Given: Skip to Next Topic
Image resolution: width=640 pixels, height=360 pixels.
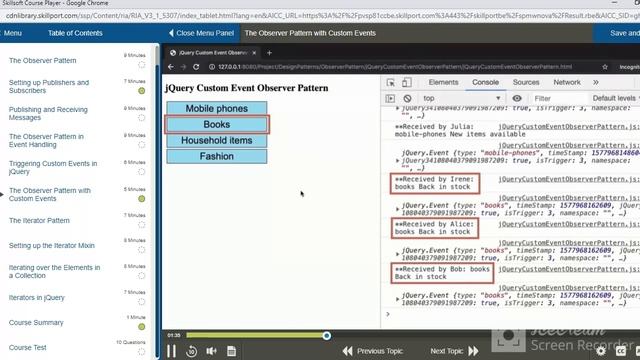Looking at the screenshot, I should click(x=454, y=351).
